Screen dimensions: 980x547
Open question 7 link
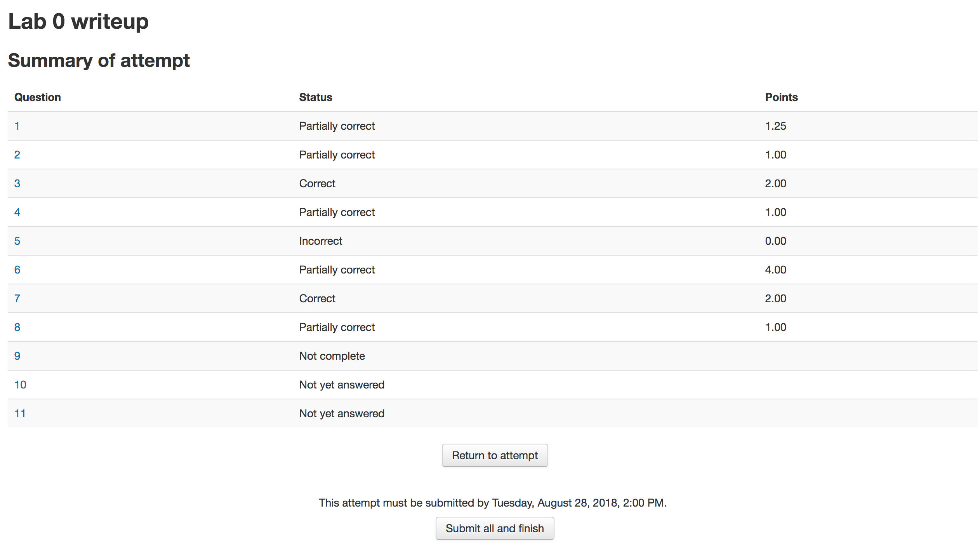point(17,298)
